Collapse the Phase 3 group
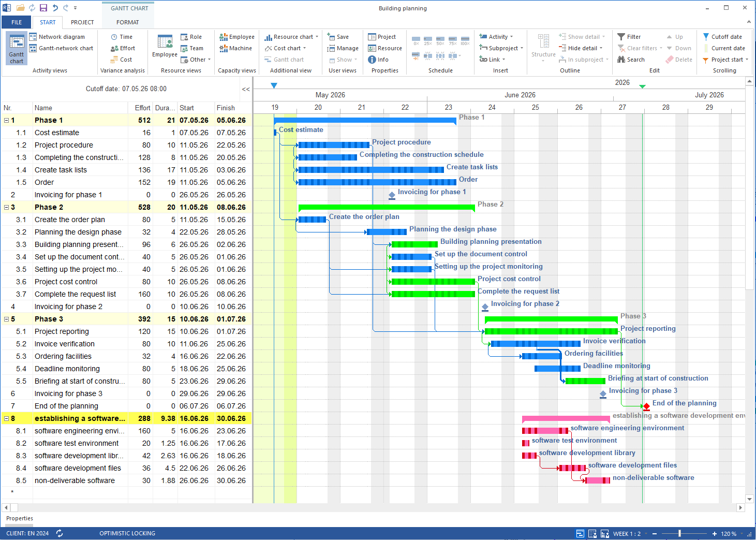 pos(6,319)
